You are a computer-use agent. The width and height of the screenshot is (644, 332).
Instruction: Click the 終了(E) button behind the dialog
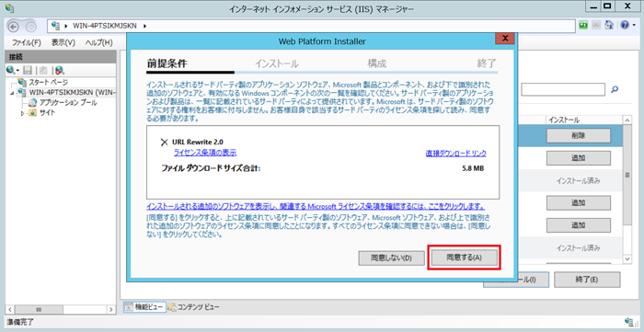(x=587, y=280)
